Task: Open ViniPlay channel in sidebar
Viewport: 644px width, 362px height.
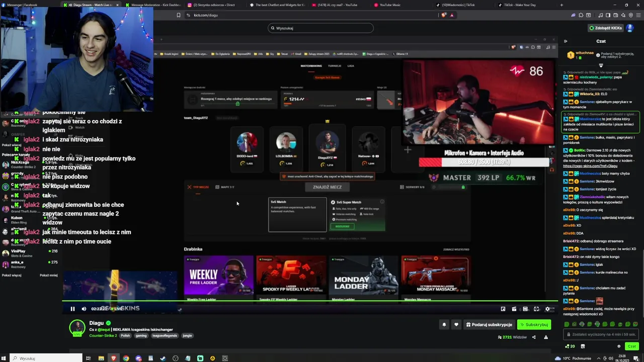Action: [30, 253]
